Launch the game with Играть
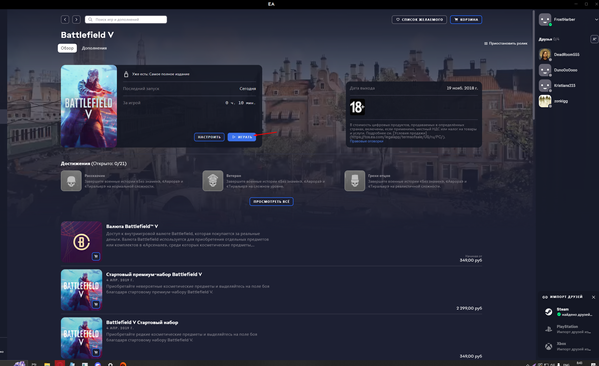Viewport: 599px width, 366px height. coord(242,137)
